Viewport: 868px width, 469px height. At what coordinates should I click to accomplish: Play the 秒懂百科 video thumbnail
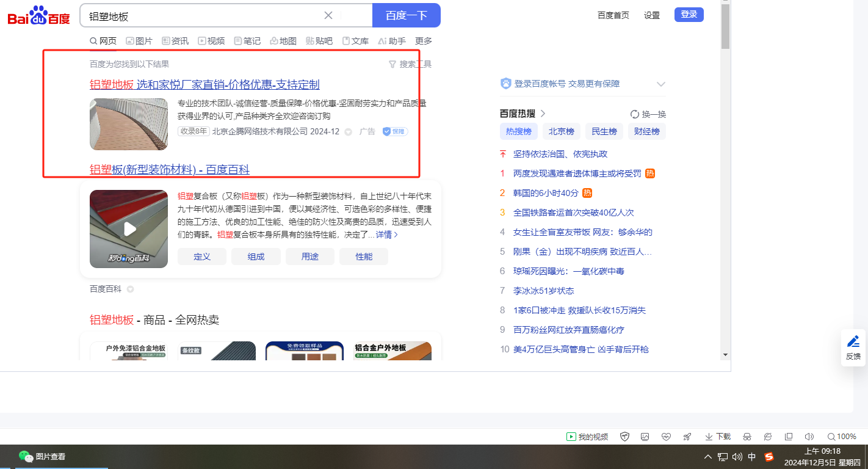tap(129, 229)
